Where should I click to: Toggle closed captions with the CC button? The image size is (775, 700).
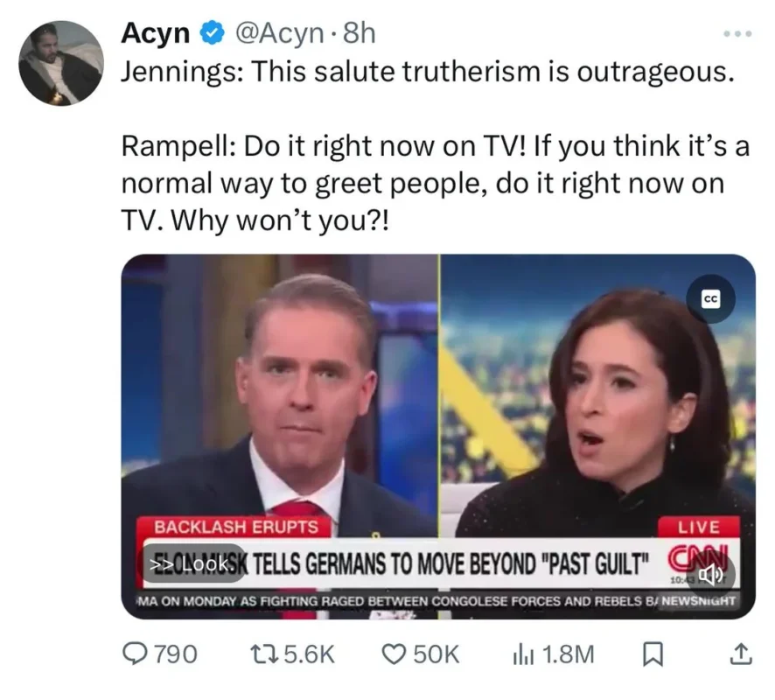tap(710, 299)
